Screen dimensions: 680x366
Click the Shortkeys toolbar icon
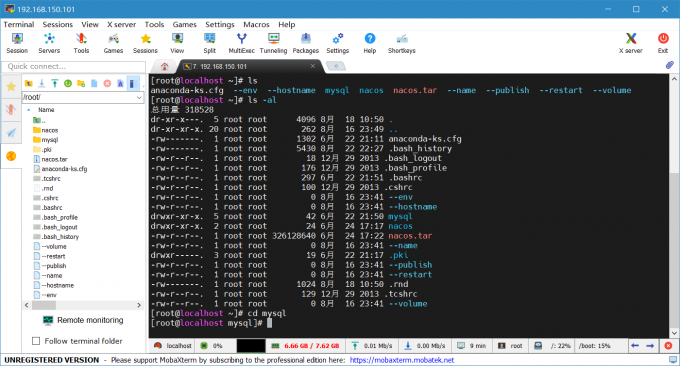(402, 43)
